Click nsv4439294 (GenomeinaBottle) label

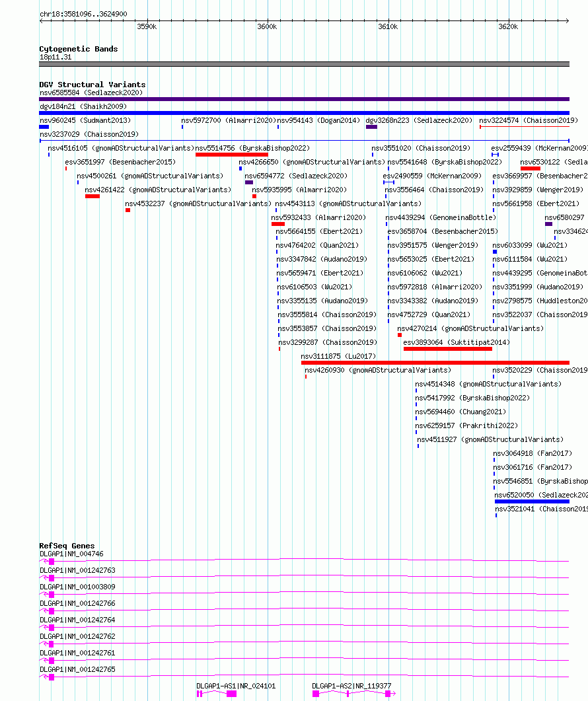[441, 217]
